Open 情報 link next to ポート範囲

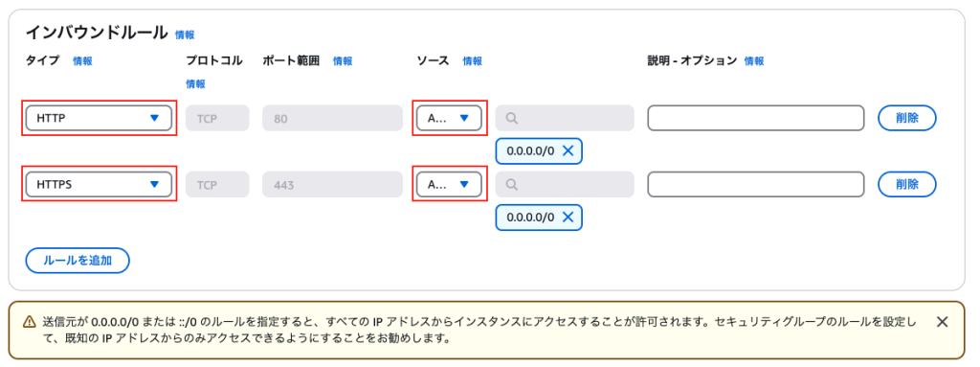[x=343, y=60]
